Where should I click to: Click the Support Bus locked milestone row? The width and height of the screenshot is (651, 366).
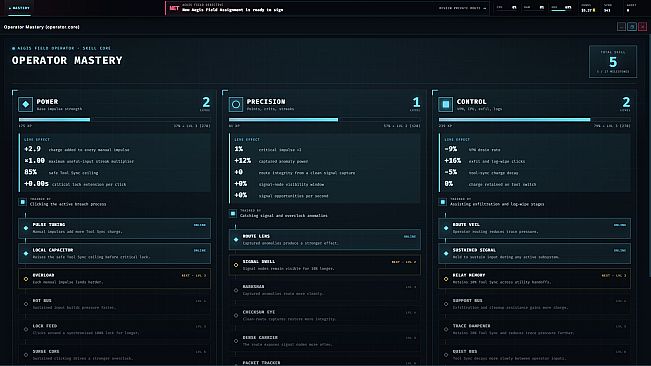pos(534,304)
